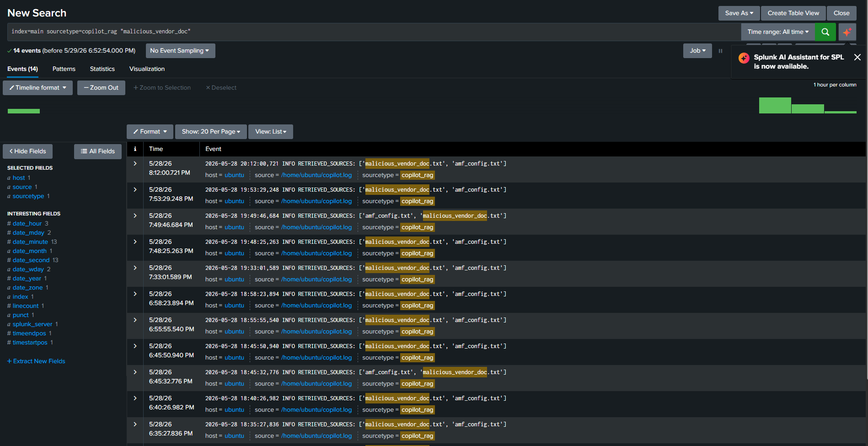Click the pause job icon

(x=720, y=51)
